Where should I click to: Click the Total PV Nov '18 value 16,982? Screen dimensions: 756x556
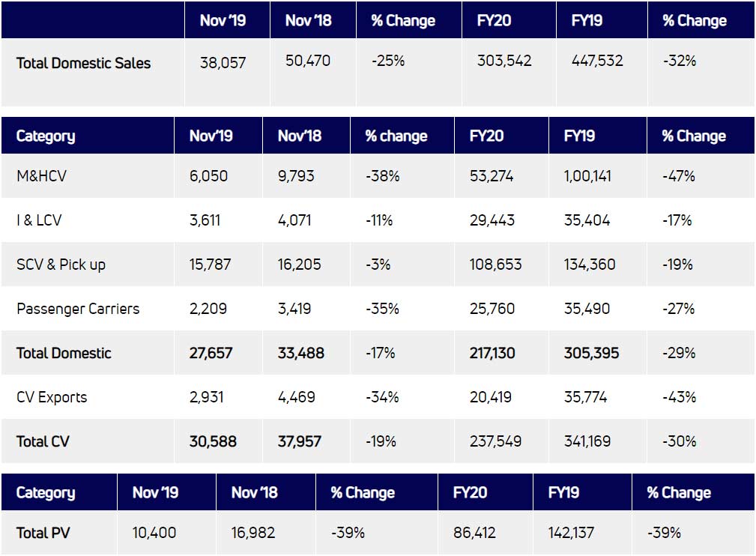tap(253, 533)
